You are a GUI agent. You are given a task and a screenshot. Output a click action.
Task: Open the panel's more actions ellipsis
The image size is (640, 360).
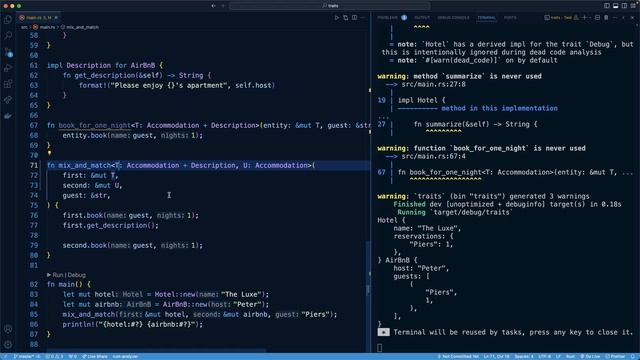[615, 18]
